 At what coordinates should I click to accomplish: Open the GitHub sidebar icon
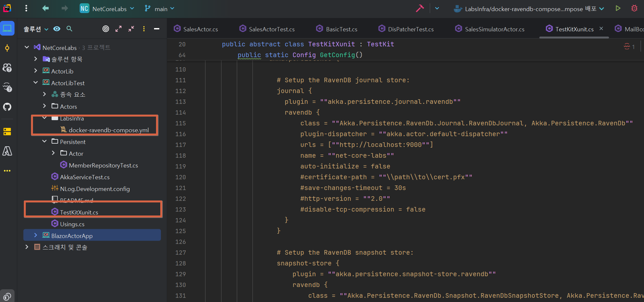7,107
